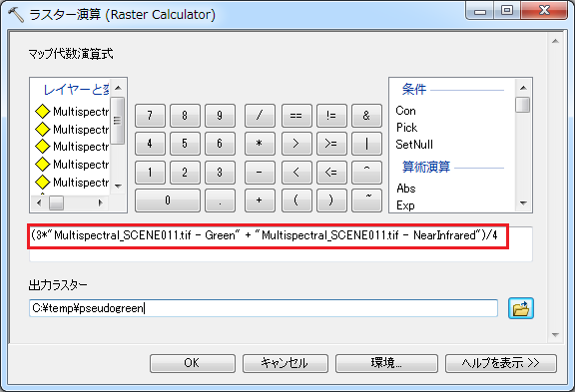Click the functions list scroll down arrow
The width and height of the screenshot is (575, 392).
click(523, 202)
